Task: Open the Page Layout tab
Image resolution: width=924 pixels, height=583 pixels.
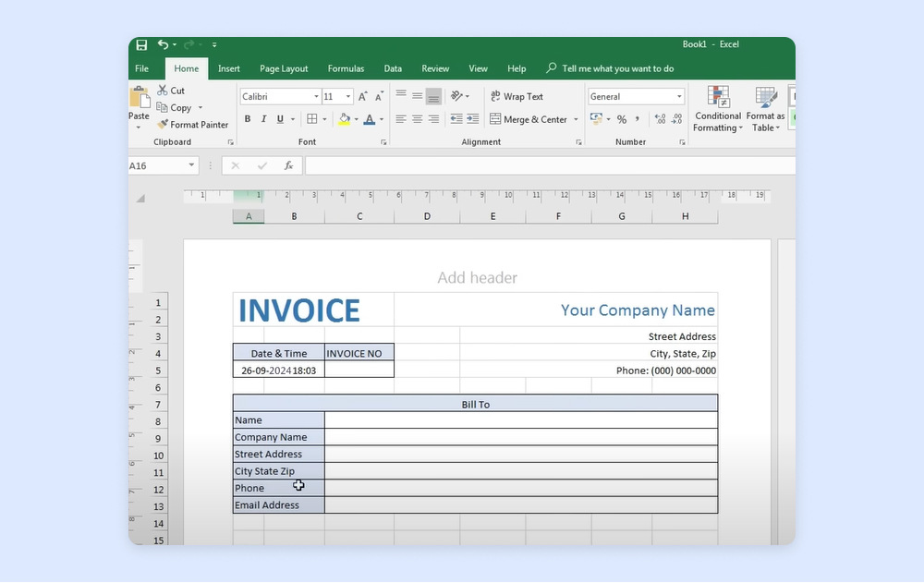Action: tap(284, 68)
